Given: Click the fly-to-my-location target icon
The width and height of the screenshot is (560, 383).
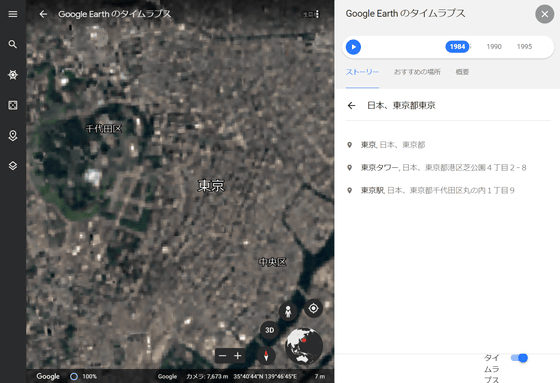Looking at the screenshot, I should point(313,308).
